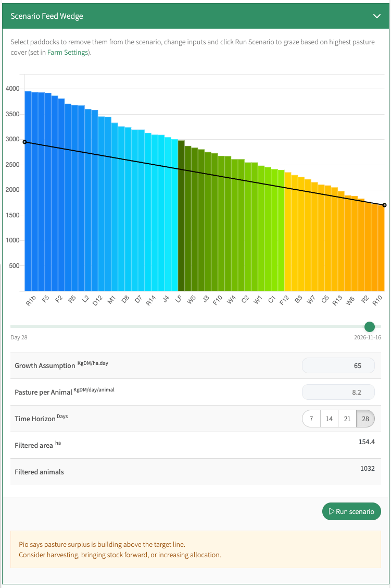The image size is (391, 588).
Task: Click the day slider handle
Action: [x=370, y=327]
